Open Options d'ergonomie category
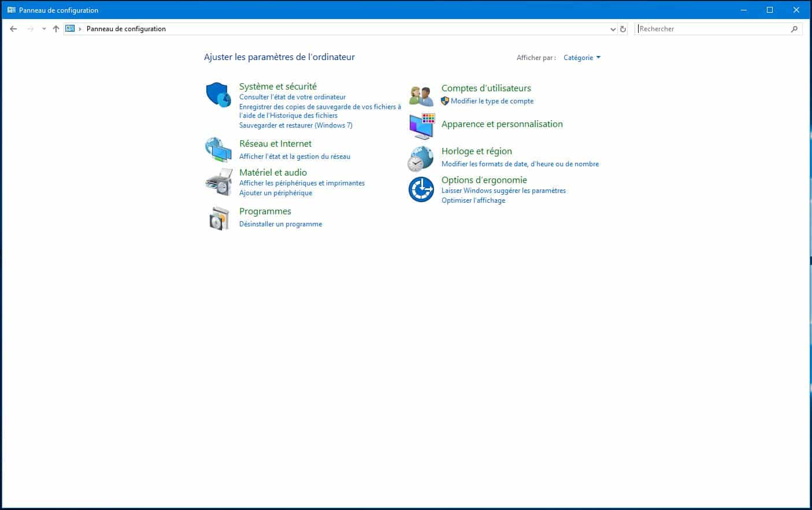 point(484,180)
